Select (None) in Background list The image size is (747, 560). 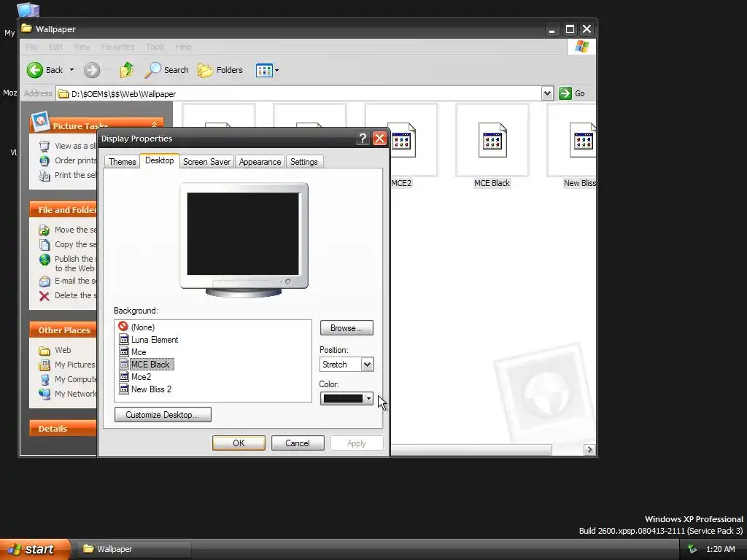click(x=143, y=327)
